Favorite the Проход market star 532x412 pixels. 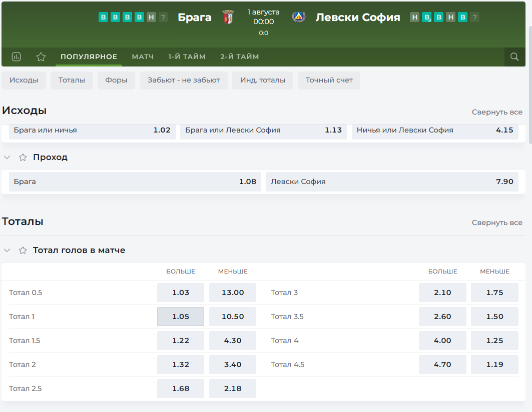pyautogui.click(x=23, y=157)
